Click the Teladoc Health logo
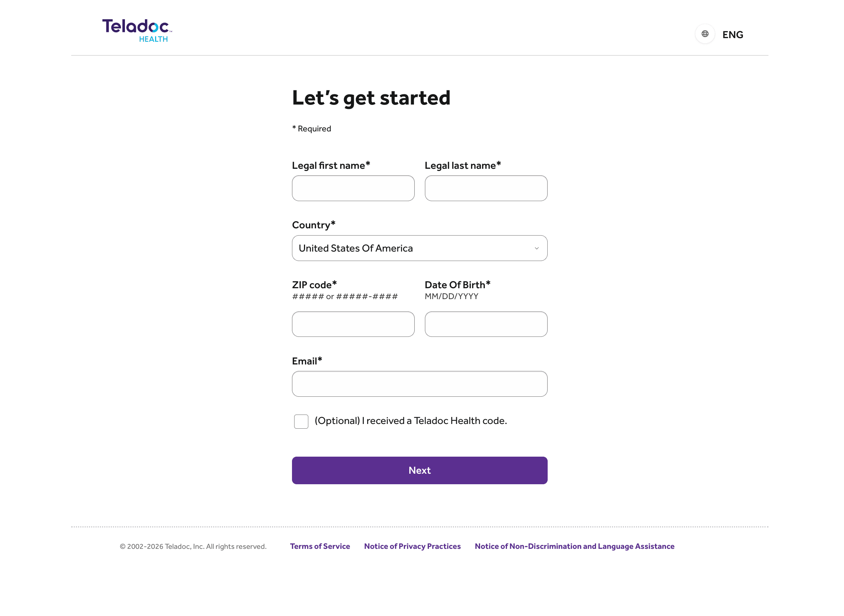Screen dimensions: 844x616 [x=137, y=30]
